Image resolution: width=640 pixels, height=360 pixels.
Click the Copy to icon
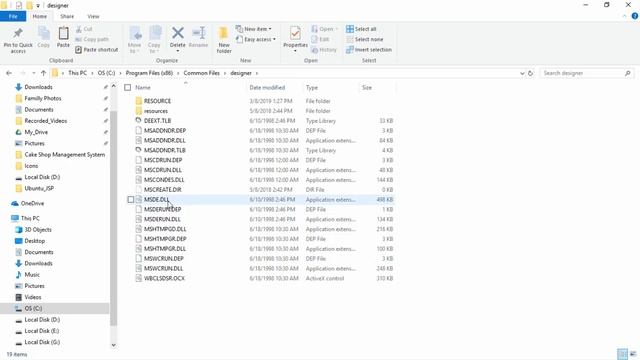(x=154, y=33)
